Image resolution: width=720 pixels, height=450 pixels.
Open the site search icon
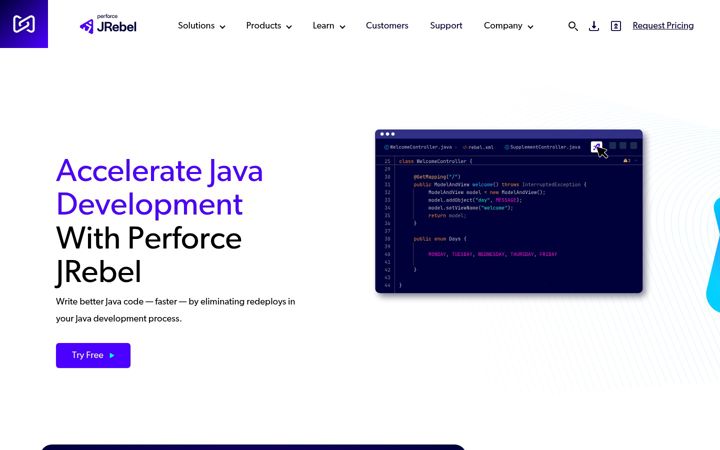pos(573,26)
